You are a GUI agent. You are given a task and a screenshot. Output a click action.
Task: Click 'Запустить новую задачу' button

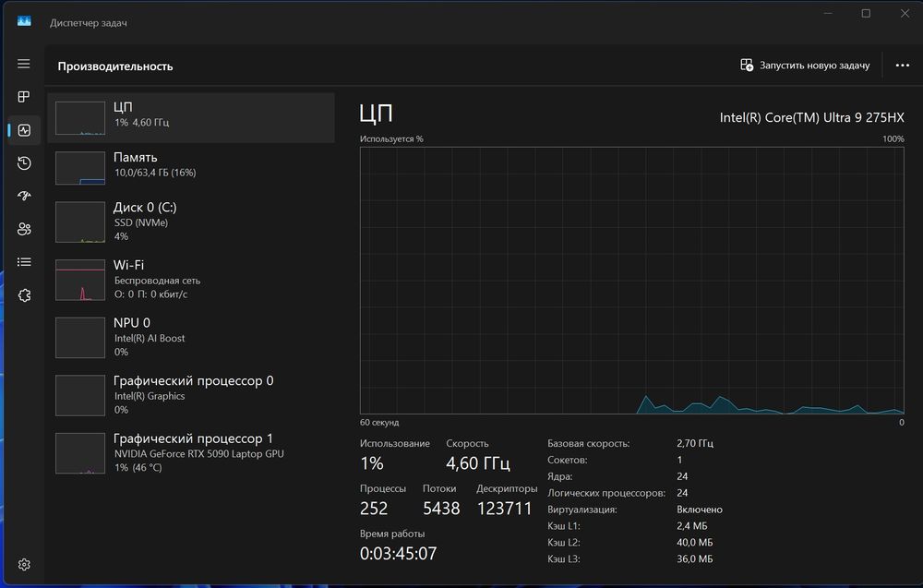tap(805, 66)
